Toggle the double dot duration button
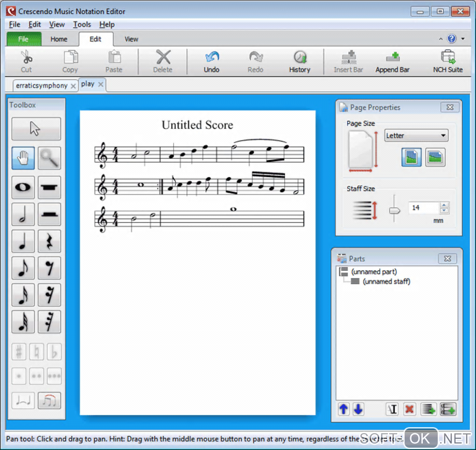The height and width of the screenshot is (450, 476). [36, 376]
